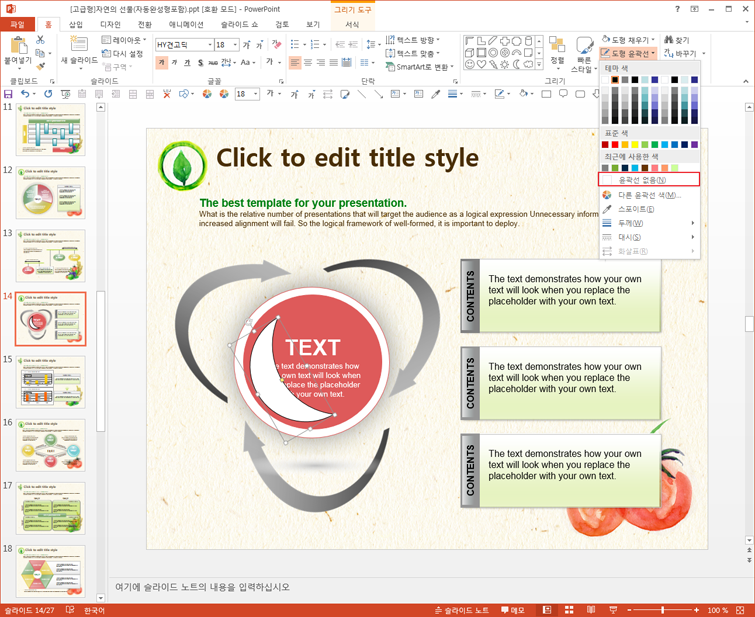The image size is (755, 617).
Task: Open Weight (두께) submenu
Action: tap(649, 223)
